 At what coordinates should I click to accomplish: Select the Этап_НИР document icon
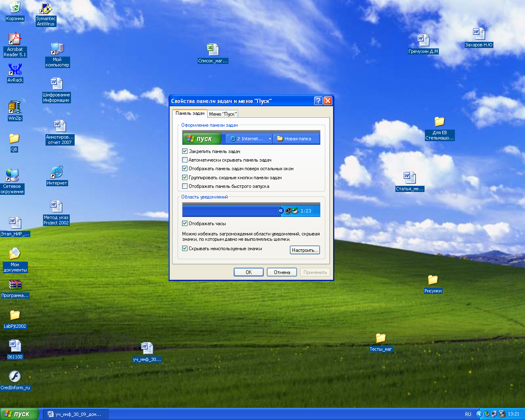pos(15,227)
